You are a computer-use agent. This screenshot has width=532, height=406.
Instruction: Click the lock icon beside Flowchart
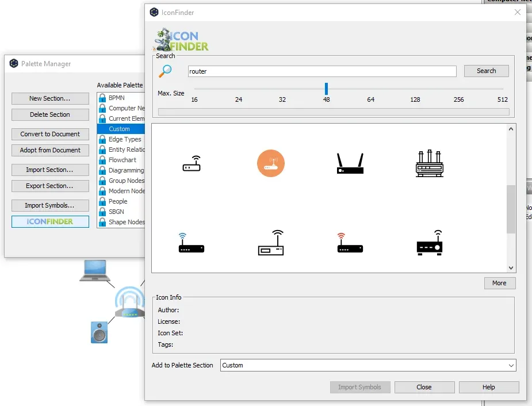pyautogui.click(x=102, y=160)
